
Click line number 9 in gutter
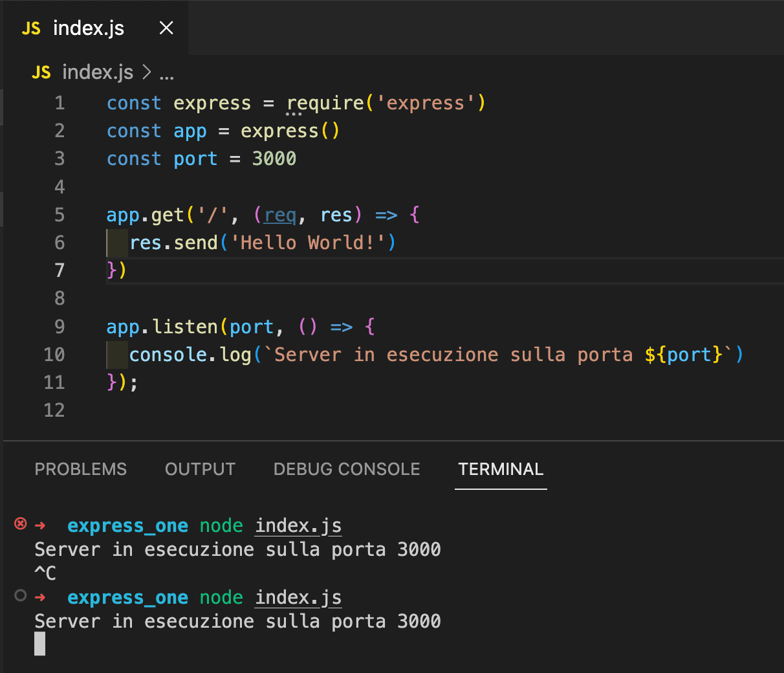coord(60,327)
